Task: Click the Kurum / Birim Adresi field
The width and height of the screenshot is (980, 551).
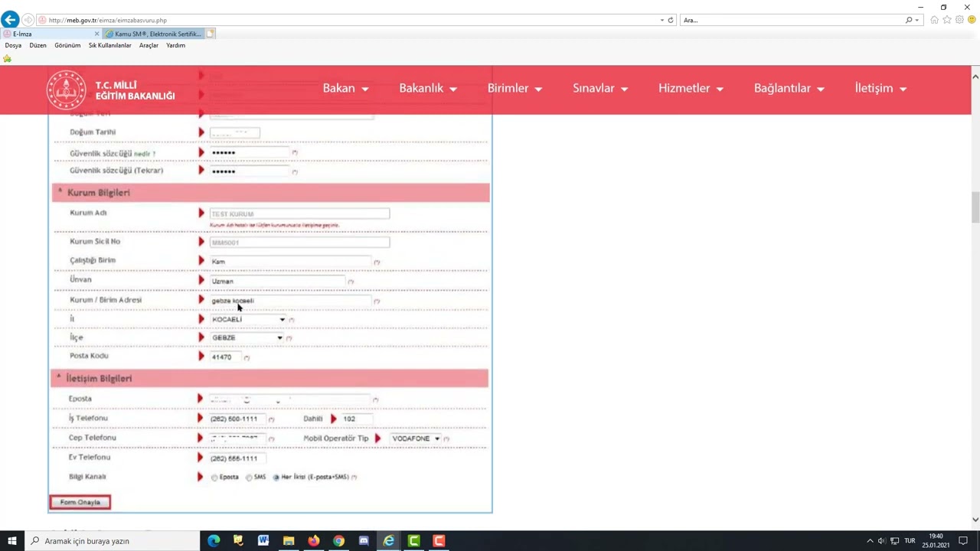Action: pos(291,301)
